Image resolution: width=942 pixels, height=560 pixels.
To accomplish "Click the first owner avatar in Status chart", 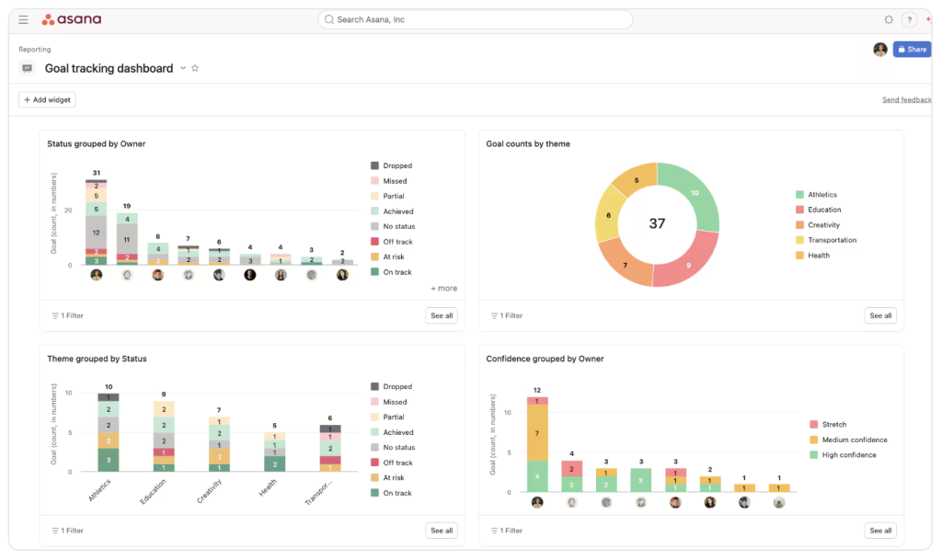I will click(x=96, y=275).
